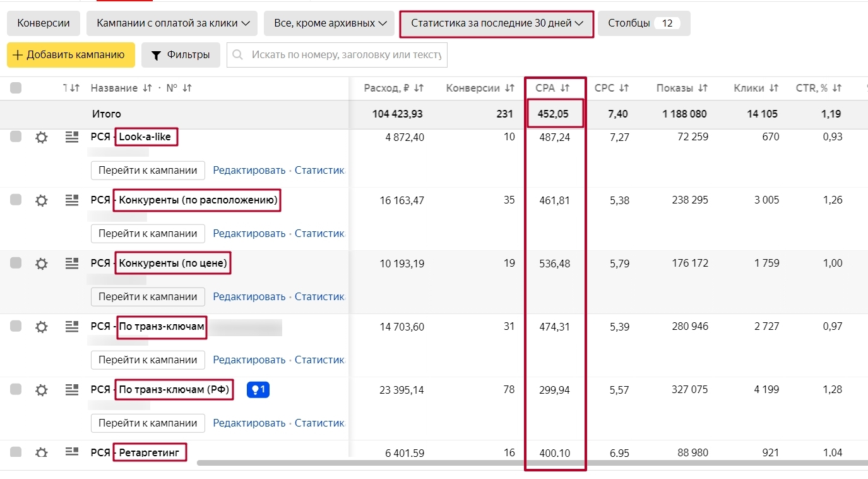
Task: Click Перейти к кампании under По транз-ключам (РФ)
Action: tap(148, 423)
